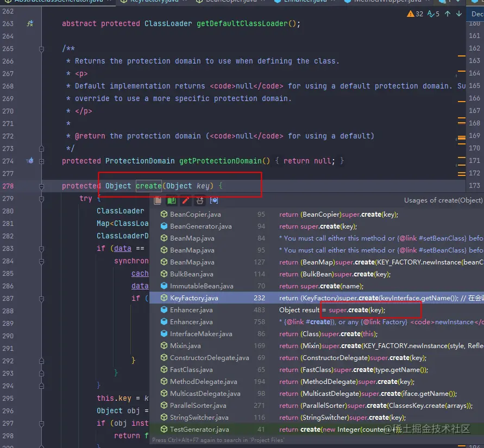
Task: Click the blue icon beside InterfaceMaker.java
Action: pos(164,334)
